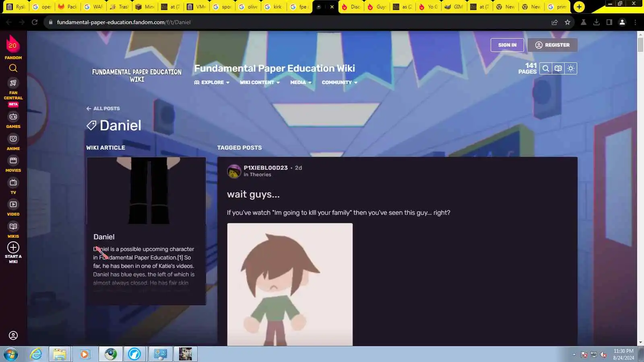Open Windows Media Player from the taskbar

[84, 354]
